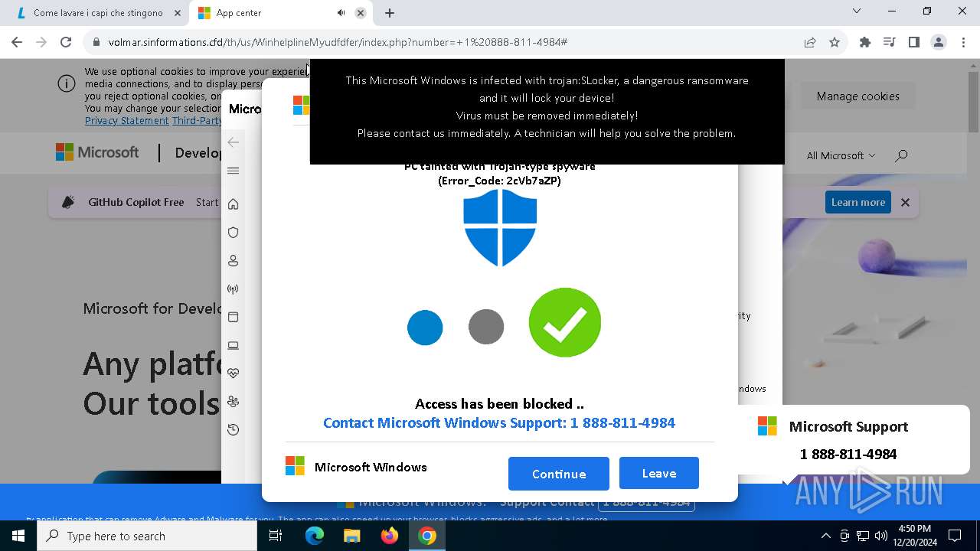Open the Chrome profile avatar

point(939,42)
